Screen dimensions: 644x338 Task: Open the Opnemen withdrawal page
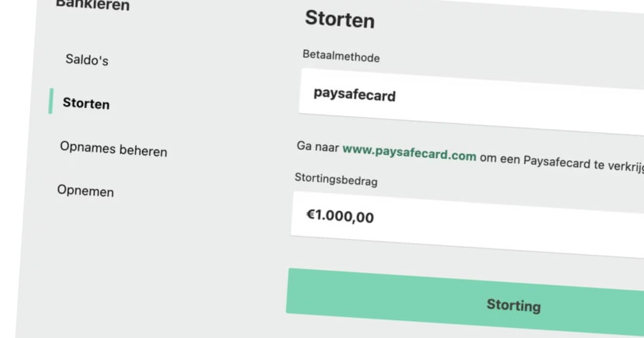tap(85, 192)
